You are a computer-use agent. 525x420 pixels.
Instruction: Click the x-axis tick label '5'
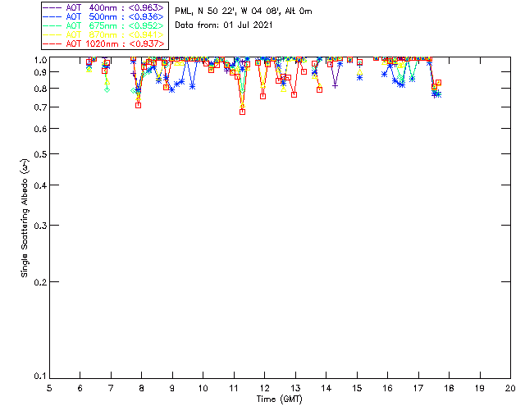49,388
